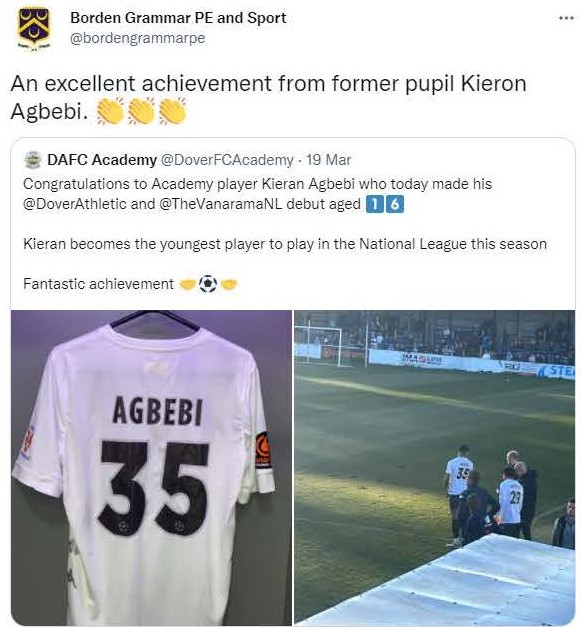Click the main tweet text about Kieron Agbebi
This screenshot has height=627, width=581.
(268, 97)
